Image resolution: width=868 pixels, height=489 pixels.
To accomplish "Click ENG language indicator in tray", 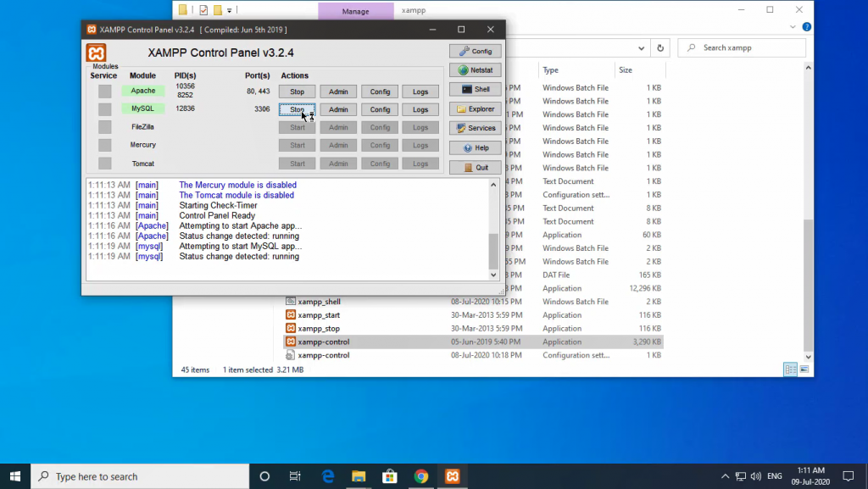I will click(x=775, y=476).
